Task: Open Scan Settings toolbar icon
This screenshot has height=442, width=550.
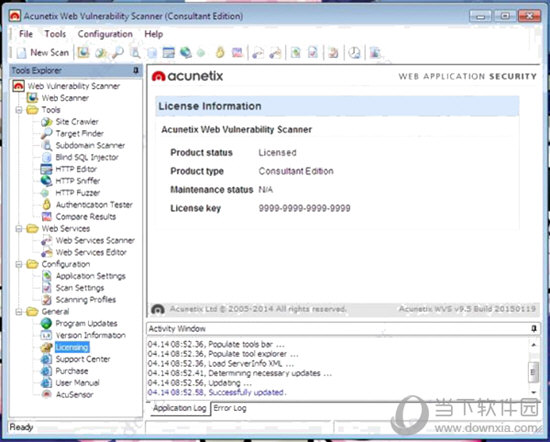Action: (313, 53)
